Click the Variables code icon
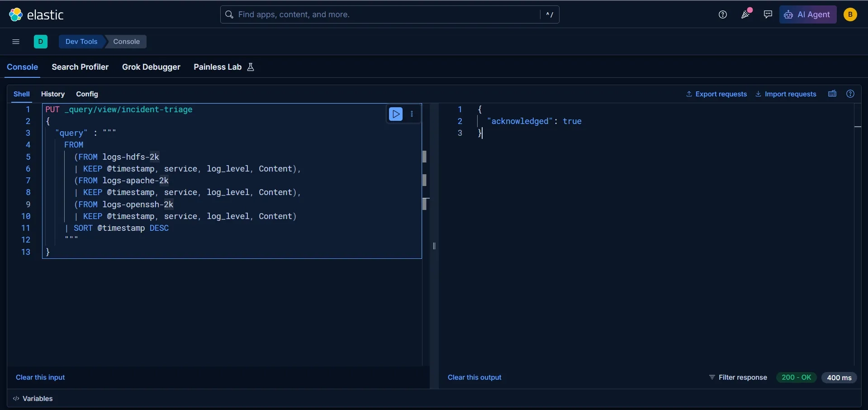This screenshot has height=410, width=868. tap(16, 399)
